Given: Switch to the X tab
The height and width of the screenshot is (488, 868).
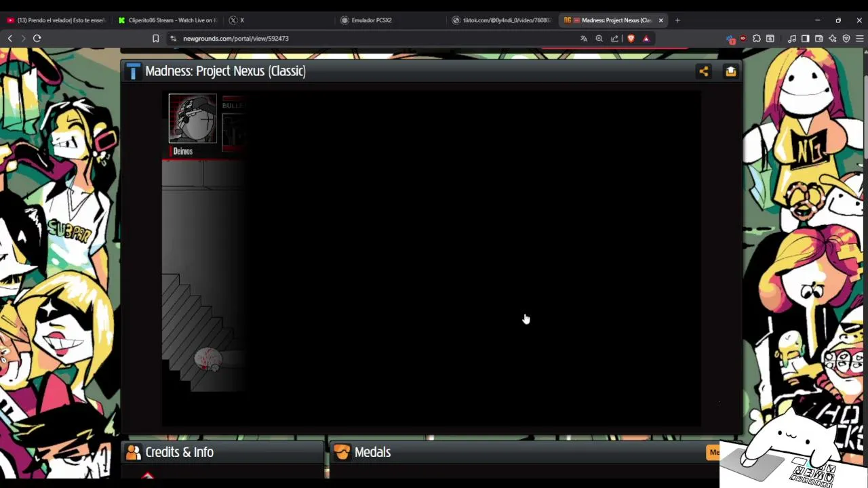Looking at the screenshot, I should pyautogui.click(x=279, y=20).
